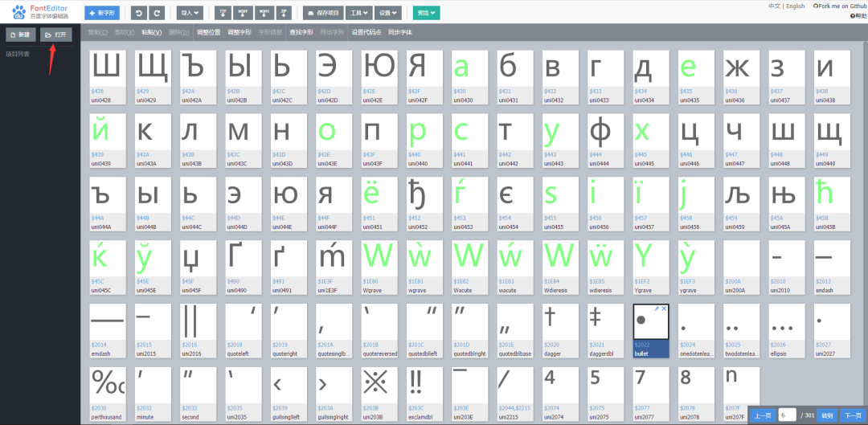
Task: Select the guilsinglleft glyph tile
Action: [289, 394]
